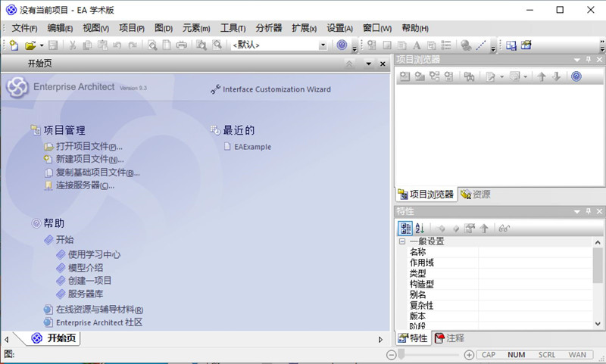Image resolution: width=606 pixels, height=364 pixels.
Task: Open the 窗口(W) menu
Action: (x=377, y=28)
